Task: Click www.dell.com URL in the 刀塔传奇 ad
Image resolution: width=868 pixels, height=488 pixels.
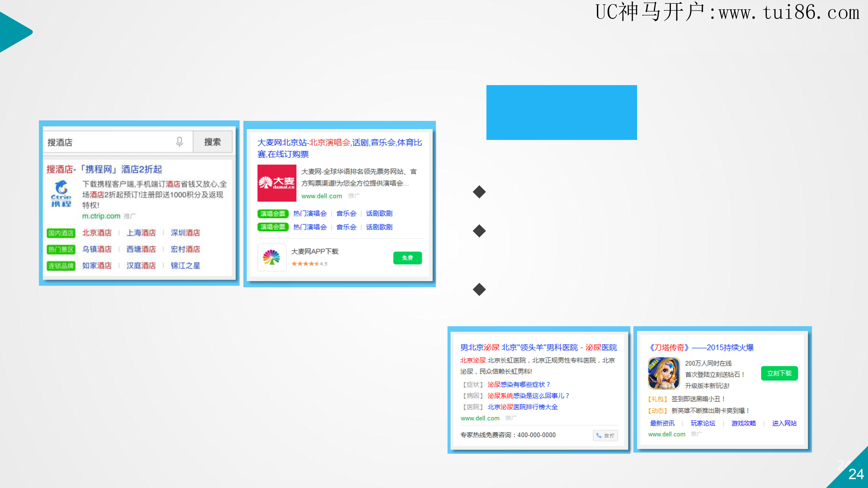Action: (x=667, y=434)
